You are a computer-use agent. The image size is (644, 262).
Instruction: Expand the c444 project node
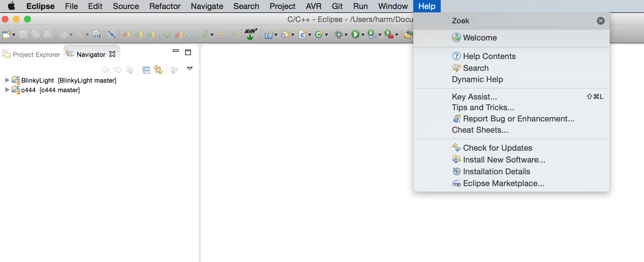(7, 90)
